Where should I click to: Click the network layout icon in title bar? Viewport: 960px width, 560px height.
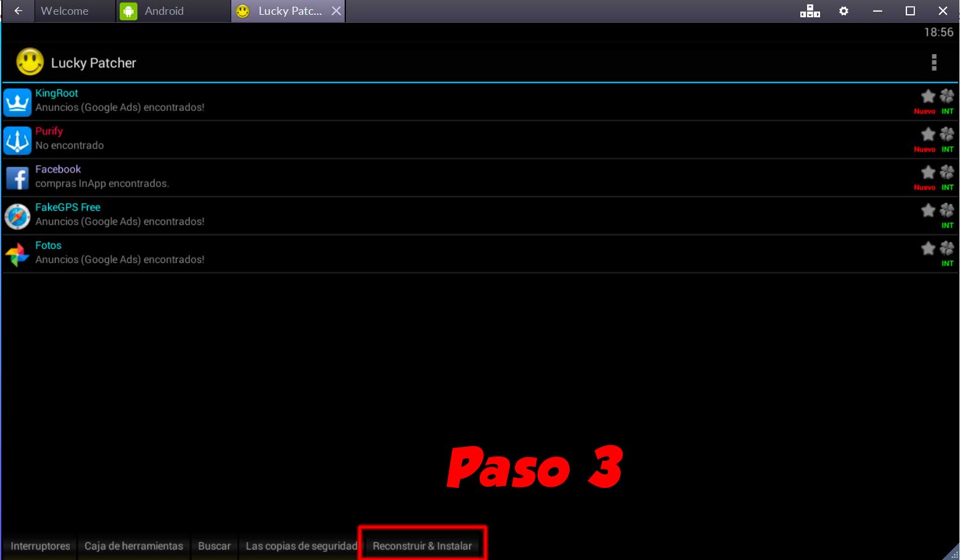pyautogui.click(x=810, y=11)
